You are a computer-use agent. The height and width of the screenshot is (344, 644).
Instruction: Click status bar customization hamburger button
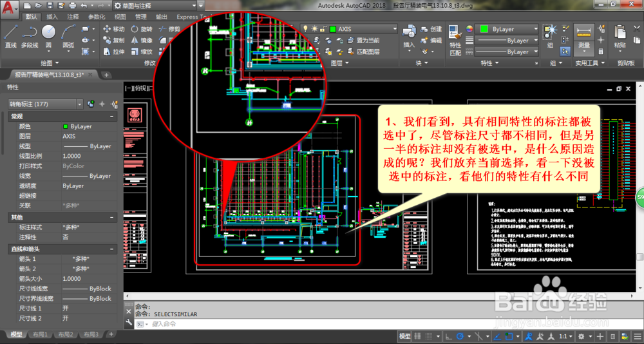(637, 336)
